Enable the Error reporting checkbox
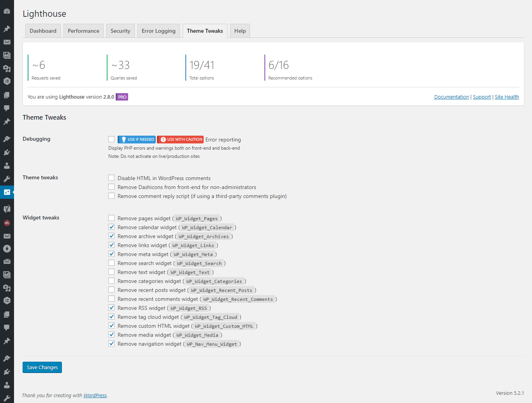Viewport: 532px width, 403px height. point(111,139)
